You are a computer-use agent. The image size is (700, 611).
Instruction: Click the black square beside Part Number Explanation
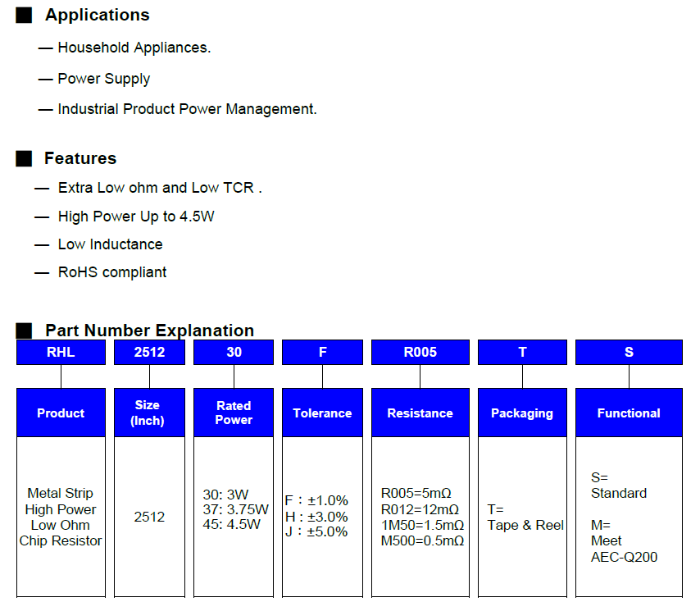24,331
